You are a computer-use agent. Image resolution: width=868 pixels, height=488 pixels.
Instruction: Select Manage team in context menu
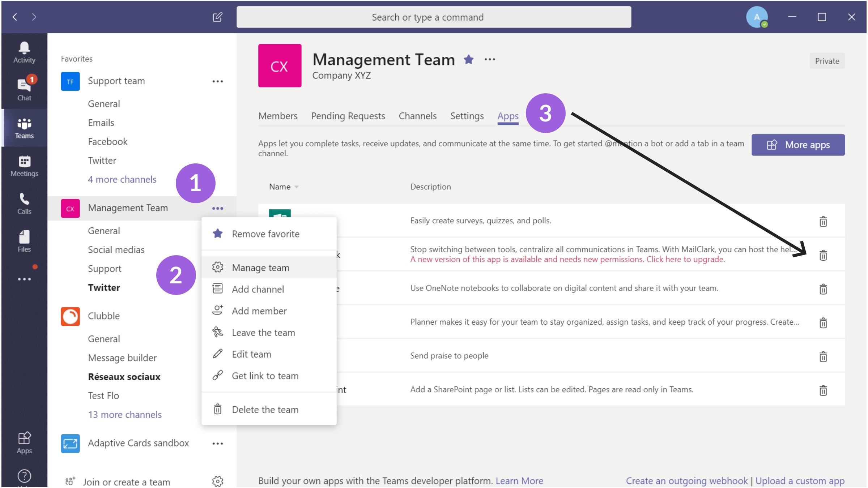tap(269, 267)
